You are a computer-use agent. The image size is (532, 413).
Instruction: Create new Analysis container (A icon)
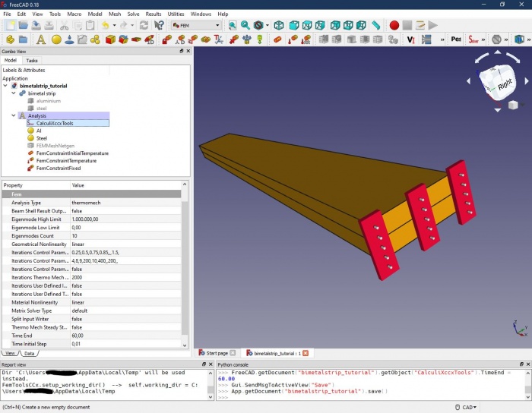click(41, 39)
